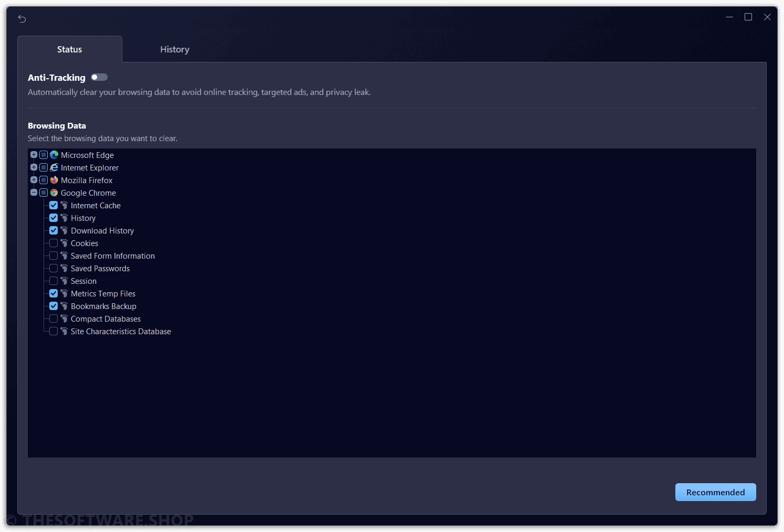784x532 pixels.
Task: Expand the Microsoft Edge tree node
Action: tap(34, 155)
